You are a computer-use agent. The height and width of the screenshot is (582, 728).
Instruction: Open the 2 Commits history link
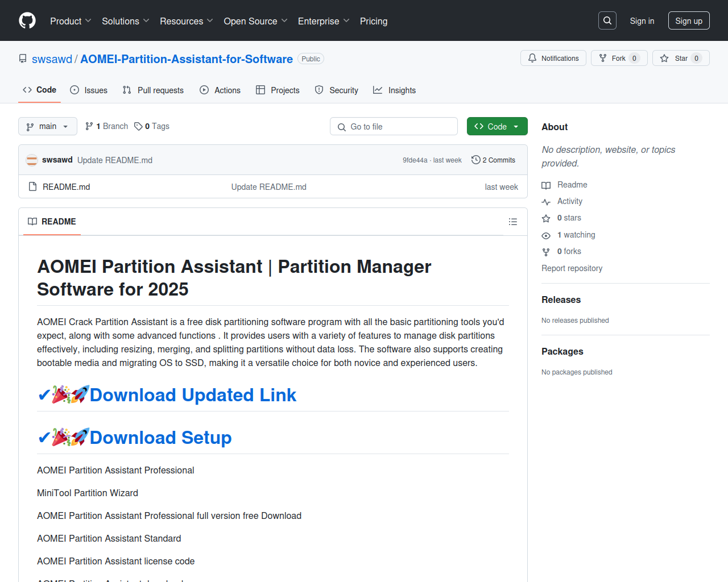(493, 160)
